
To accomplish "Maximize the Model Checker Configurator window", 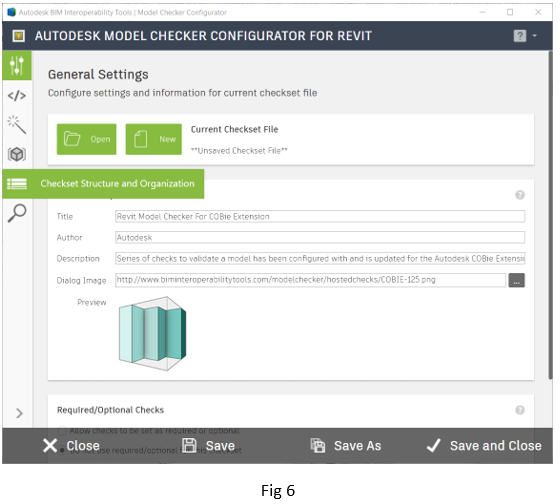I will [510, 12].
